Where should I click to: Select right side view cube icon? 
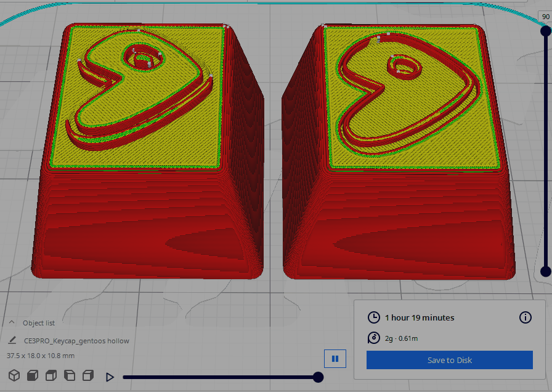[x=88, y=375]
